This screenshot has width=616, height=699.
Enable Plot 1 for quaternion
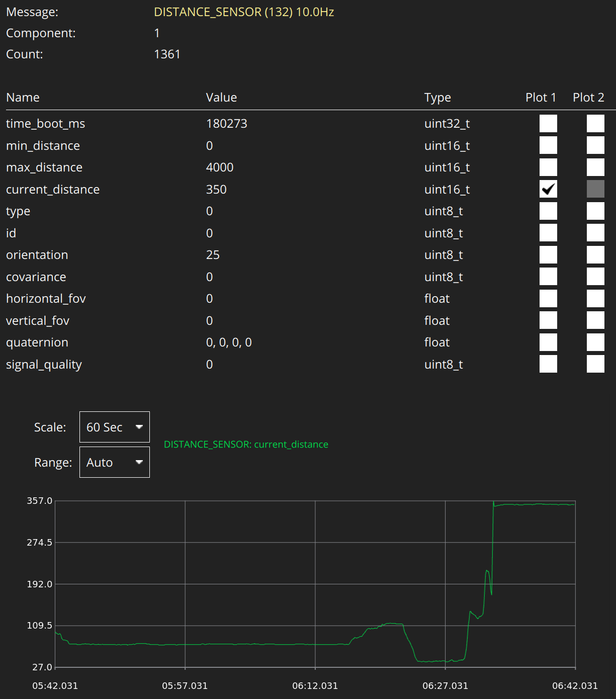(x=548, y=342)
